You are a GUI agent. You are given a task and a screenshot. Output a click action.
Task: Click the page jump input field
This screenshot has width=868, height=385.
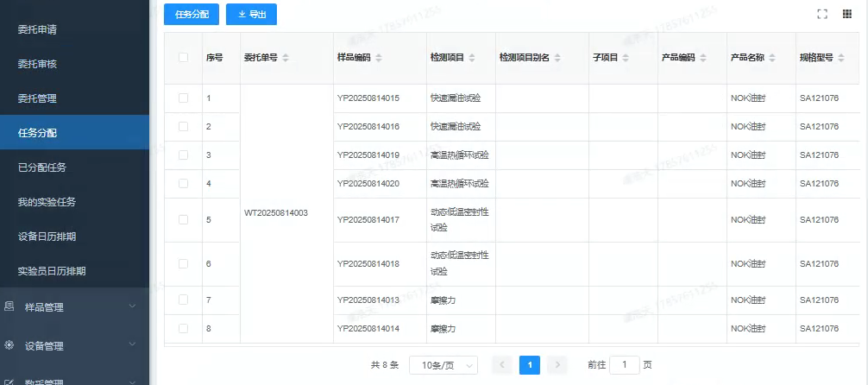624,365
